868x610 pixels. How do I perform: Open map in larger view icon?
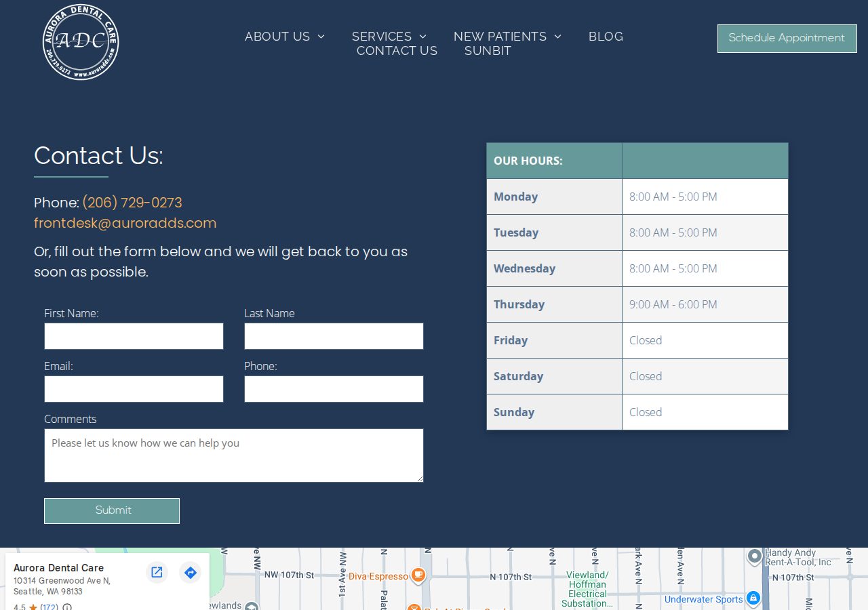157,572
